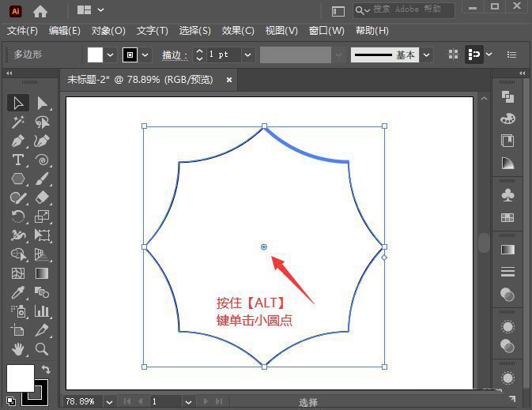Select the Selection tool (black arrow)

click(x=18, y=103)
